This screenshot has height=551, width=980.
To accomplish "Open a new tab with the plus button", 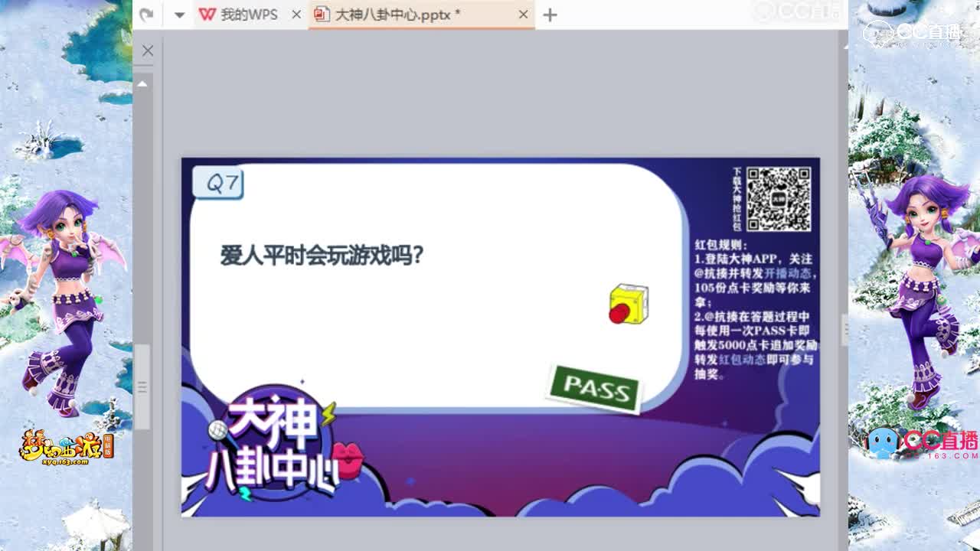I will click(550, 15).
